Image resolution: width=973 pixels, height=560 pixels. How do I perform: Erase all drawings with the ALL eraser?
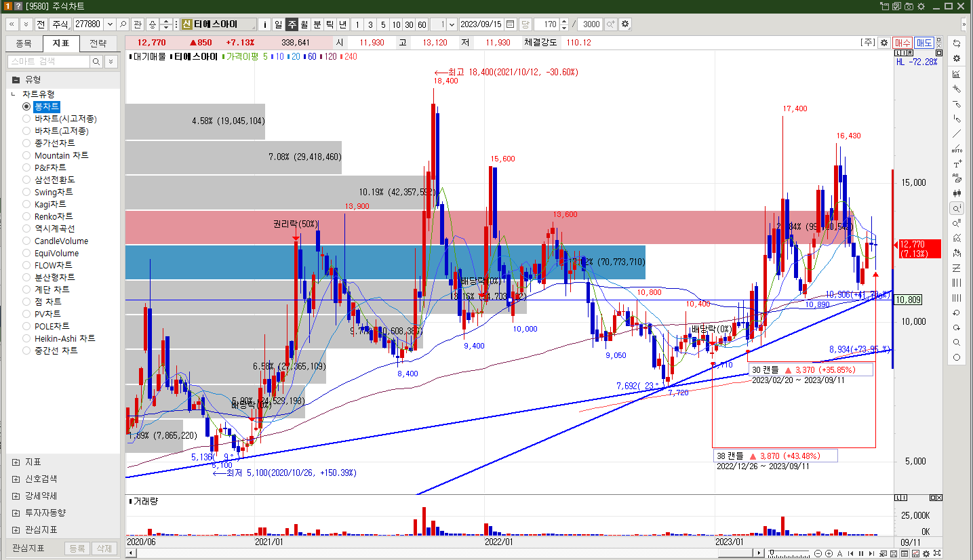point(957,178)
